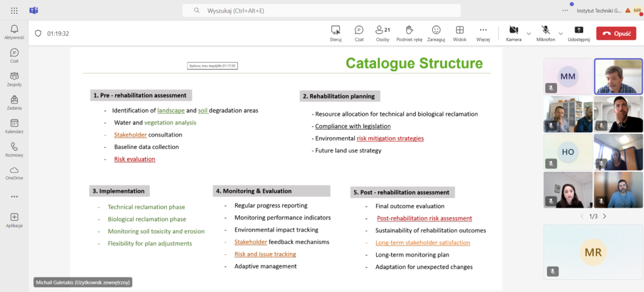644x292 pixels.
Task: Expand Mikrofon options dropdown arrow
Action: pyautogui.click(x=560, y=33)
